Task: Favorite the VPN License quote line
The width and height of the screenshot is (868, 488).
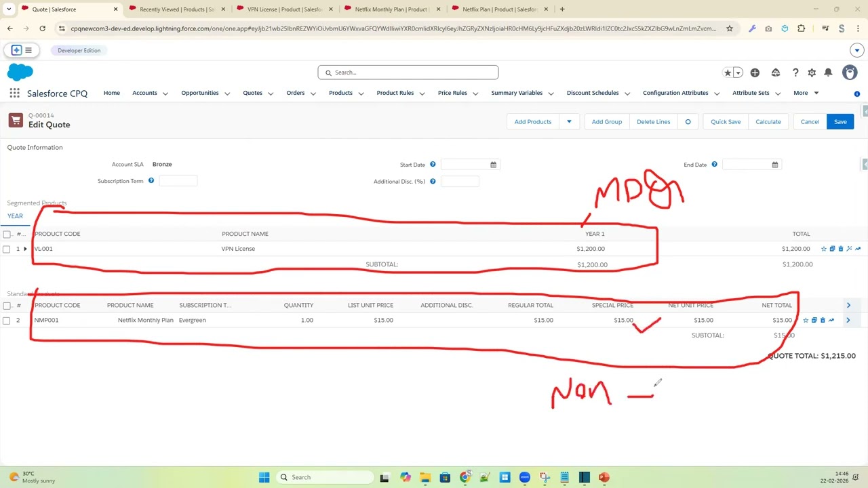Action: pos(824,249)
